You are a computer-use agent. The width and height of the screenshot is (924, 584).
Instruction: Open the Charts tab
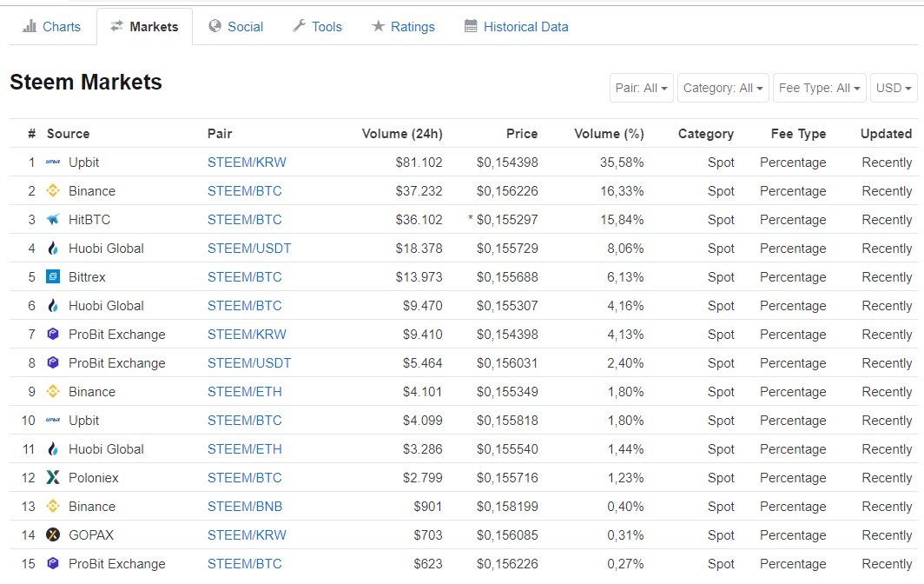pyautogui.click(x=51, y=27)
